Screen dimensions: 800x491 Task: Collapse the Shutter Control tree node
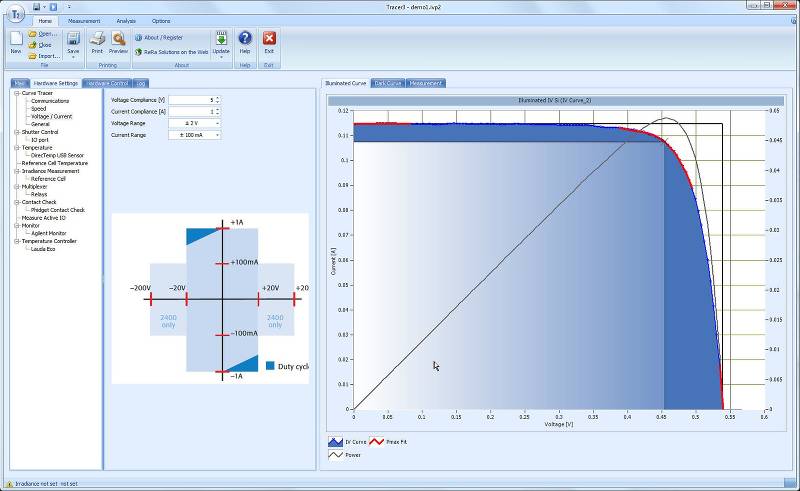click(x=17, y=132)
